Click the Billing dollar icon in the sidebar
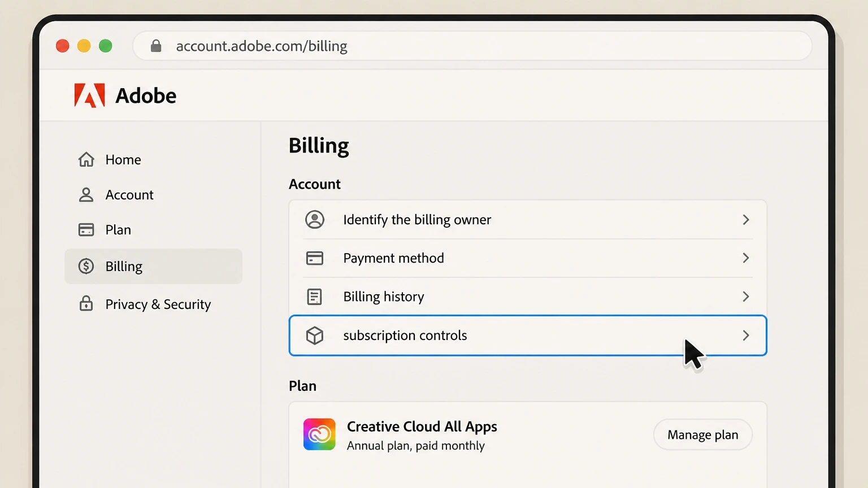The image size is (868, 488). (86, 266)
